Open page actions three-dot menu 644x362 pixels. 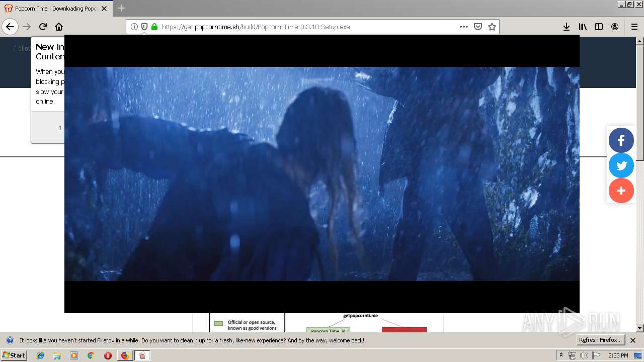coord(464,27)
